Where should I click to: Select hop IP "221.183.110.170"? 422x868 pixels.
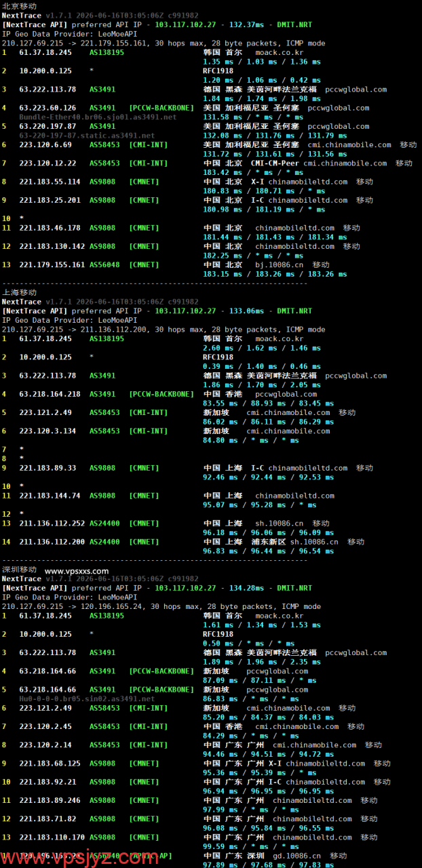(x=52, y=837)
